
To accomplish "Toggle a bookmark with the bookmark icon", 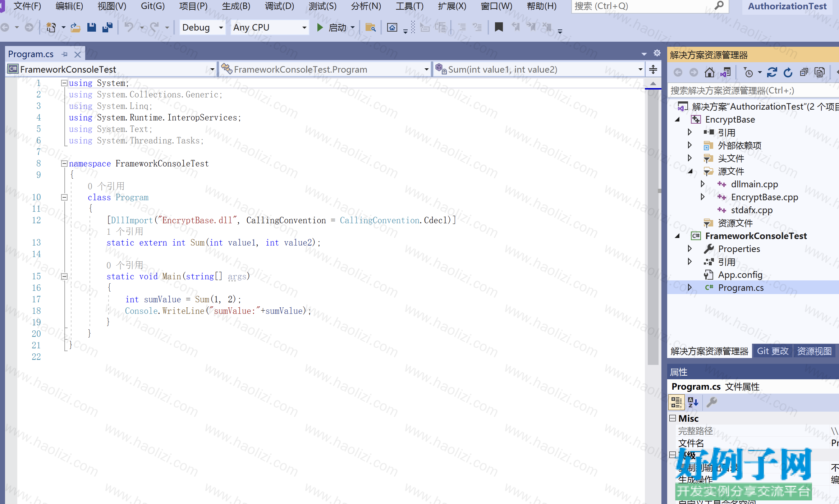I will pos(499,27).
